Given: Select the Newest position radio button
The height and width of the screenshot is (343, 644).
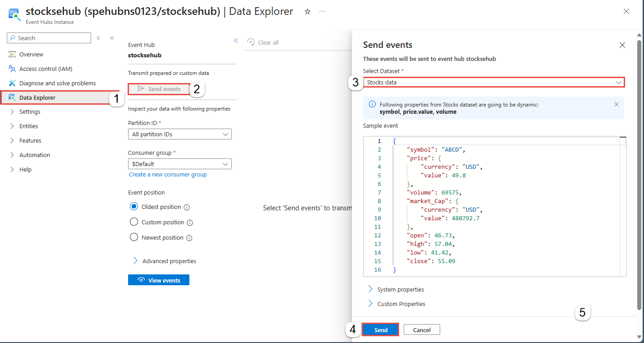Looking at the screenshot, I should pyautogui.click(x=133, y=237).
